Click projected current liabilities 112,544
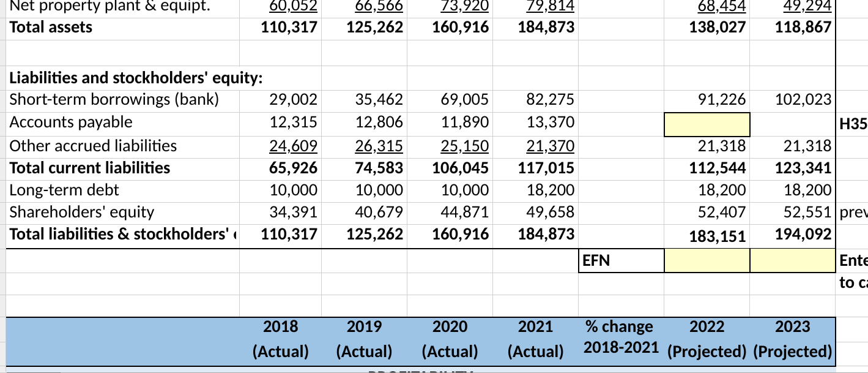This screenshot has width=868, height=373. tap(718, 168)
